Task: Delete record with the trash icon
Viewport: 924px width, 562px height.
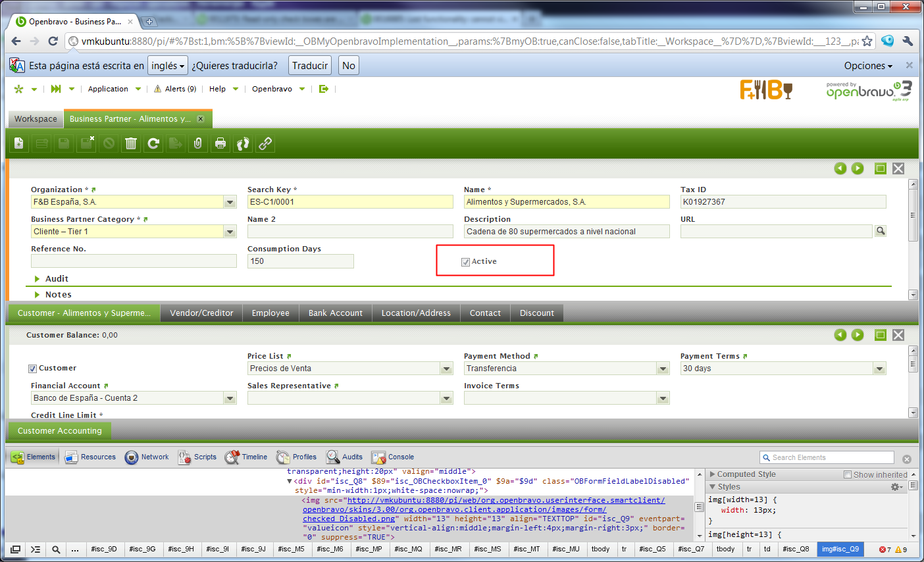Action: pyautogui.click(x=131, y=143)
